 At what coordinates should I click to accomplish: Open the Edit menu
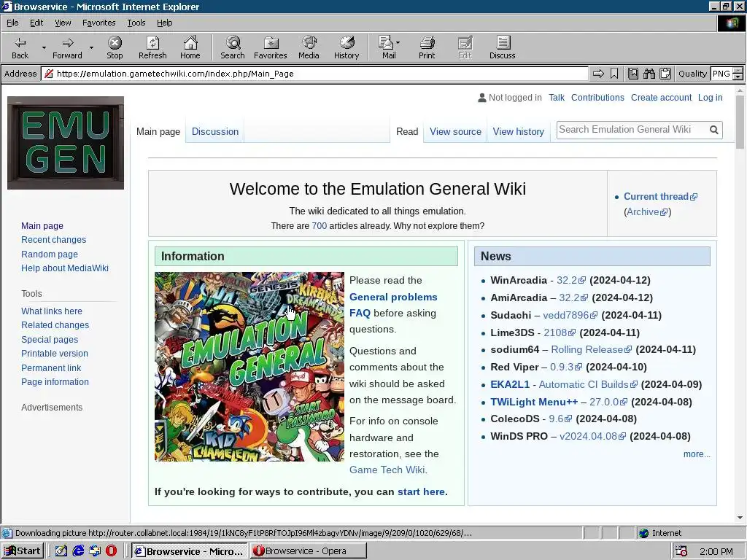(x=36, y=23)
